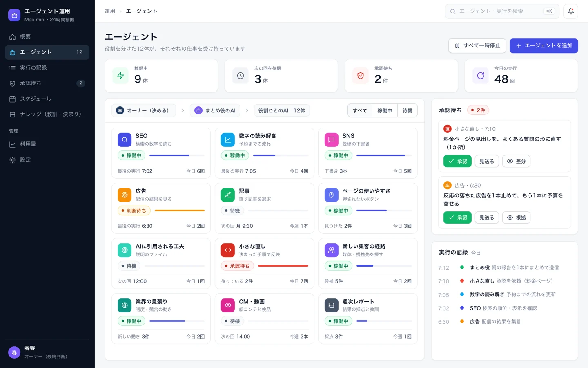Click the 記事 agent pencil icon

228,195
